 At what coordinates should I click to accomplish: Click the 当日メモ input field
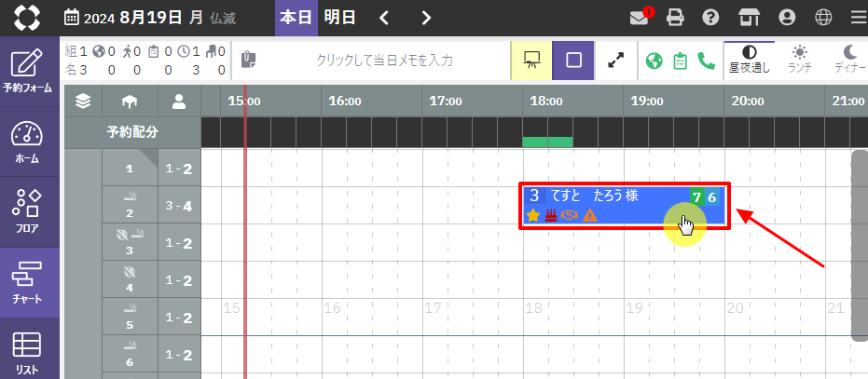coord(384,61)
